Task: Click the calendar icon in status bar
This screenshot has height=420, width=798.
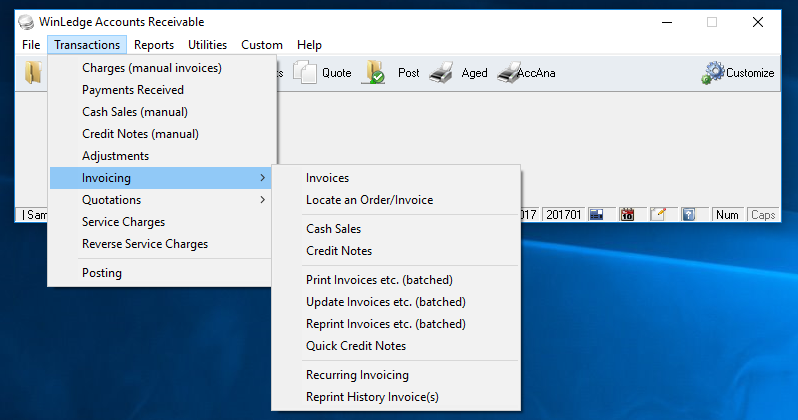Action: pyautogui.click(x=628, y=215)
